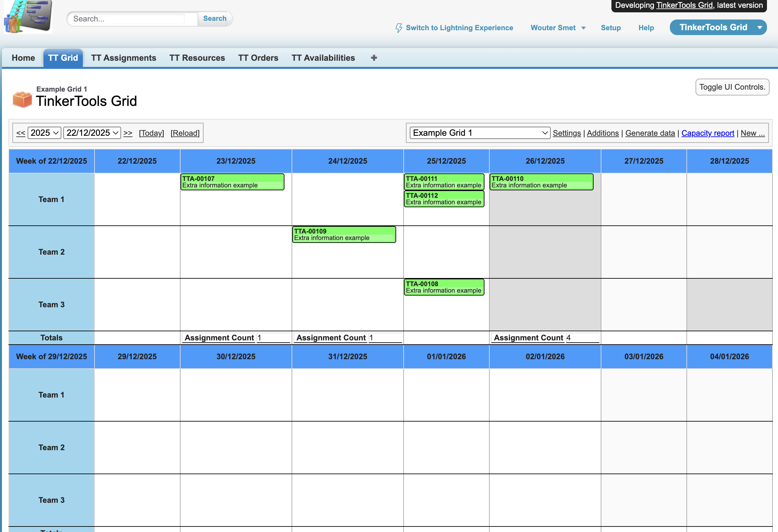The width and height of the screenshot is (778, 532).
Task: Open the Example Grid 1 dropdown
Action: 479,133
